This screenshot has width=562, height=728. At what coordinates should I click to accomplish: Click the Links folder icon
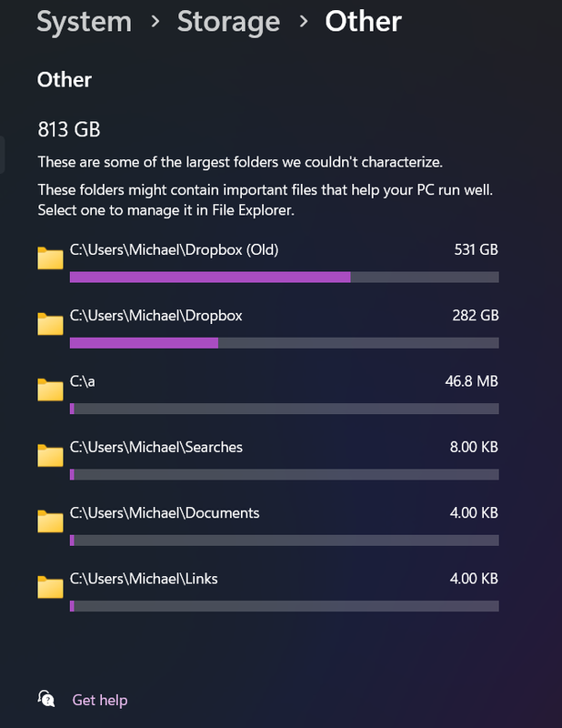pyautogui.click(x=50, y=586)
